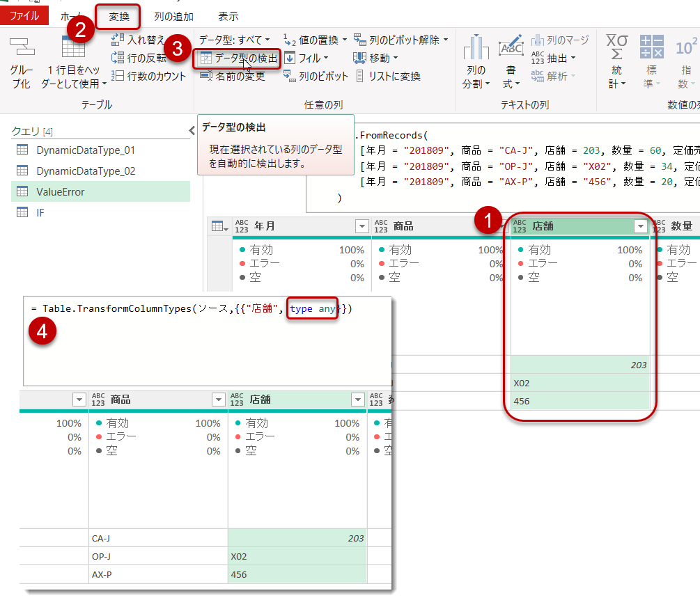The width and height of the screenshot is (700, 600).
Task: Open the 店舗 column filter dropdown
Action: click(x=640, y=226)
